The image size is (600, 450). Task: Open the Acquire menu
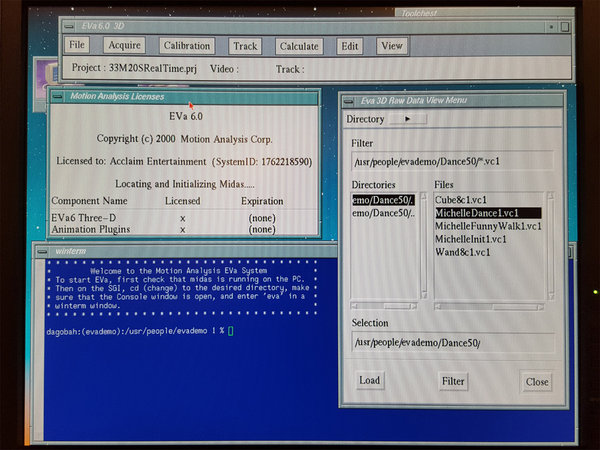(x=124, y=46)
